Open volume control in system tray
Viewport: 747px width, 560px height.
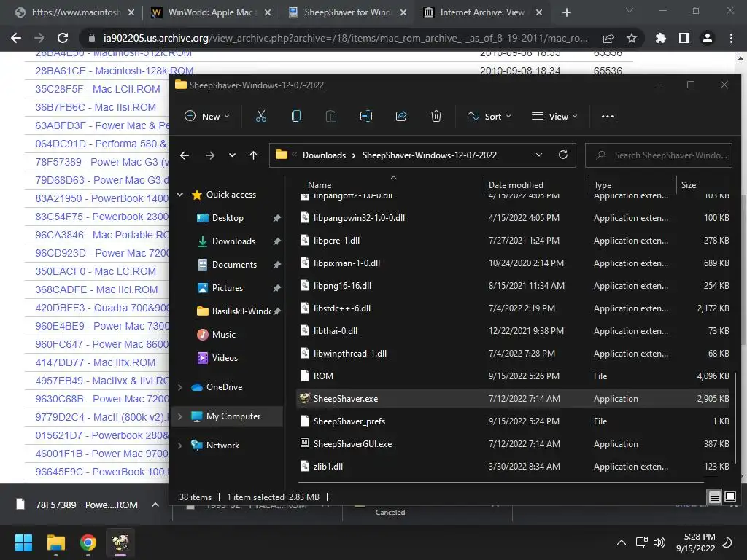(659, 542)
